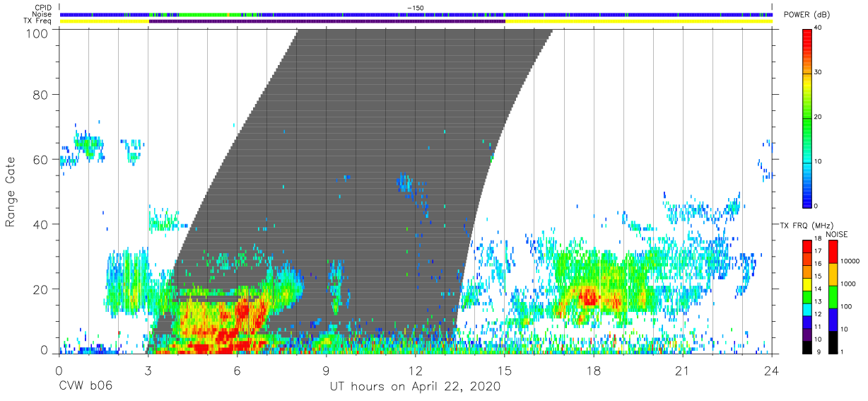
Task: Click the 'NOISE' legend title
Action: pyautogui.click(x=837, y=234)
